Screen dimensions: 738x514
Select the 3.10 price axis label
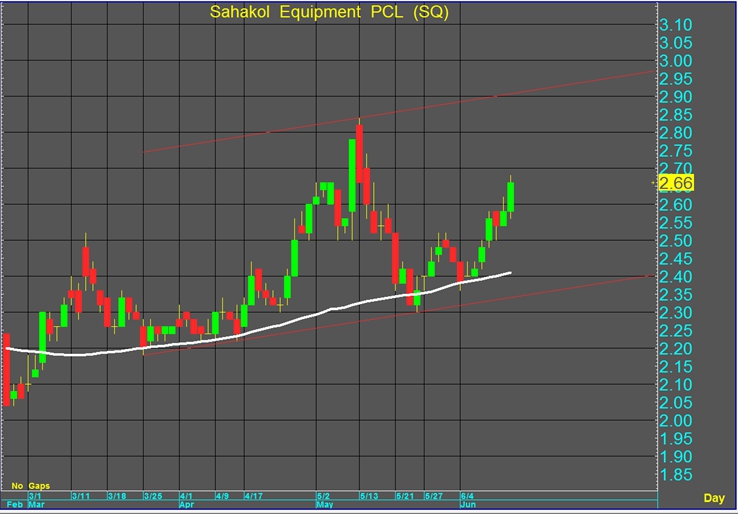676,25
